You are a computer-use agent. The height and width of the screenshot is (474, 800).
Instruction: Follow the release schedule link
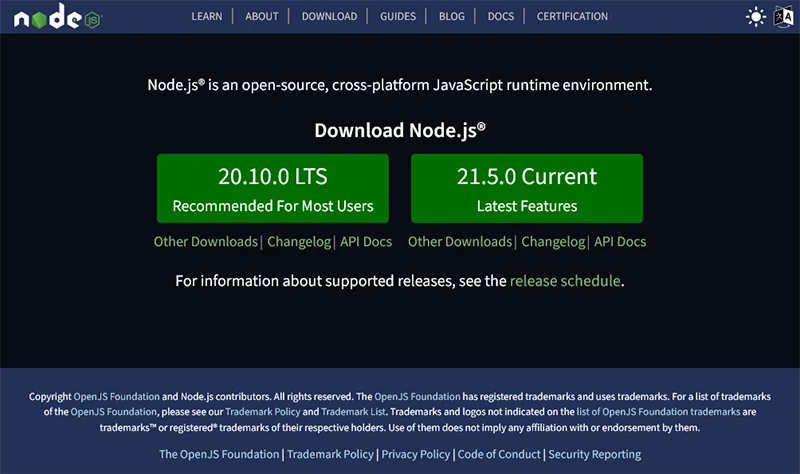point(565,281)
